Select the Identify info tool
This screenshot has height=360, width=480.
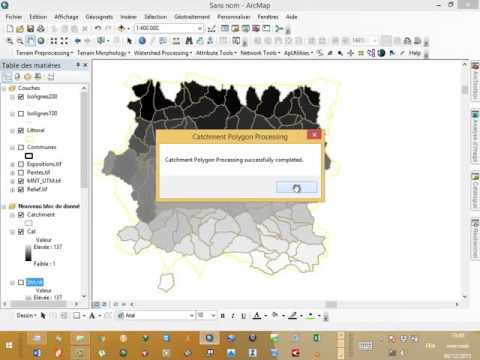[x=142, y=41]
